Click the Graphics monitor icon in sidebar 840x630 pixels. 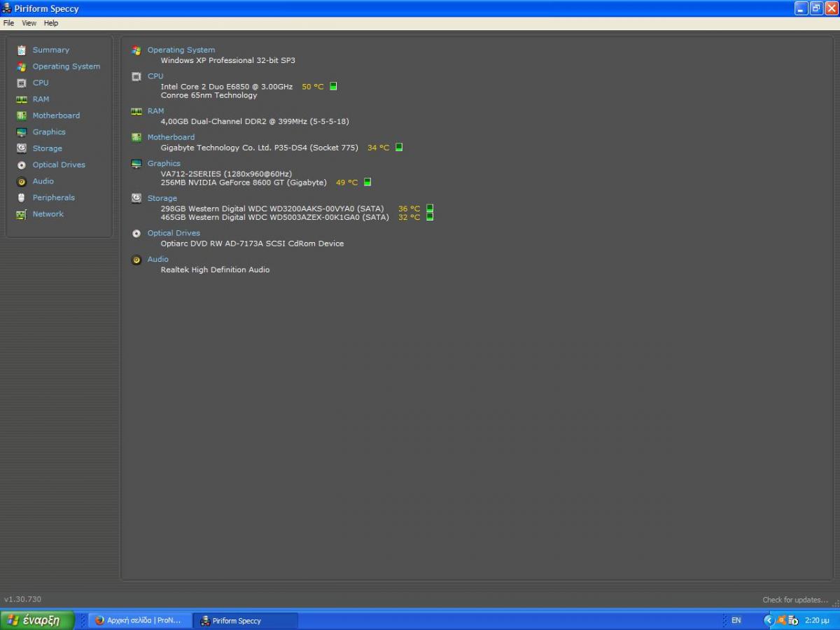[x=22, y=132]
